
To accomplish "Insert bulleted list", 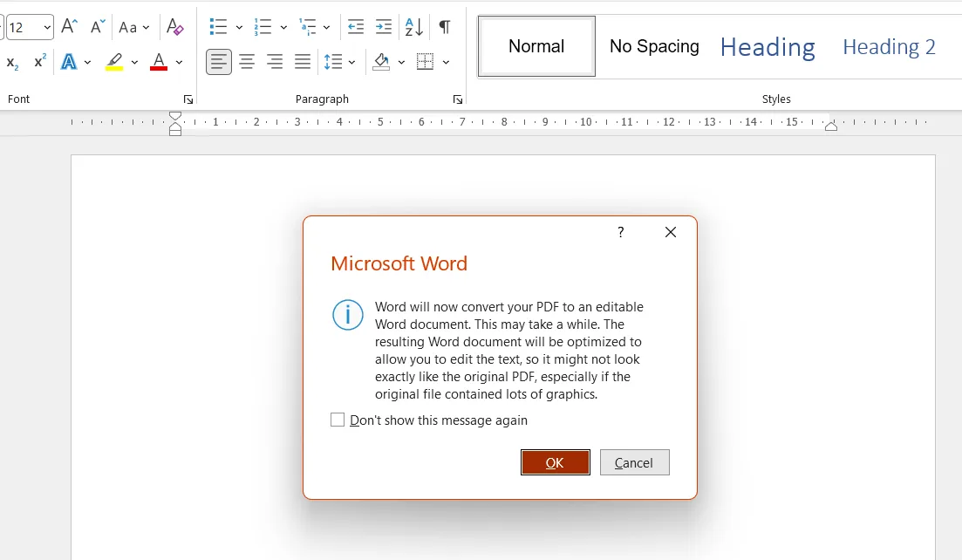I will [x=218, y=27].
